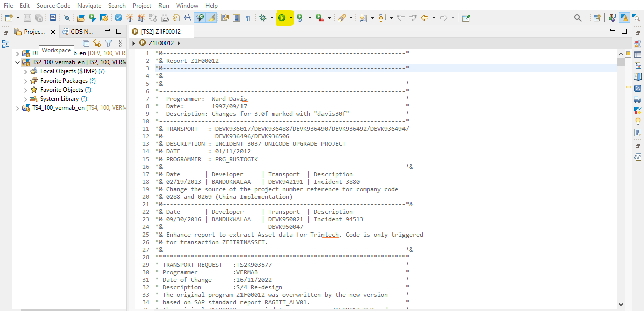644x311 pixels.
Task: Click the Z1F00012 breadcrumb label
Action: click(x=161, y=43)
